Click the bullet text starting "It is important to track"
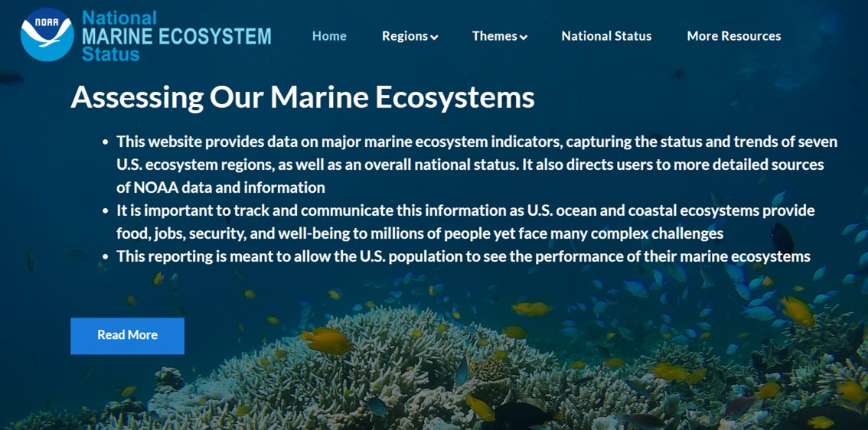Viewport: 868px width, 430px height. pyautogui.click(x=465, y=221)
